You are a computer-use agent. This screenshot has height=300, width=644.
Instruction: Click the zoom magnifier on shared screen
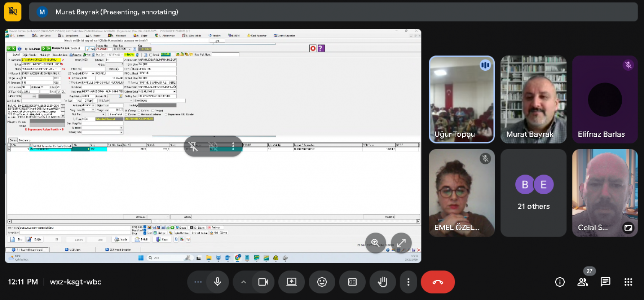coord(375,243)
